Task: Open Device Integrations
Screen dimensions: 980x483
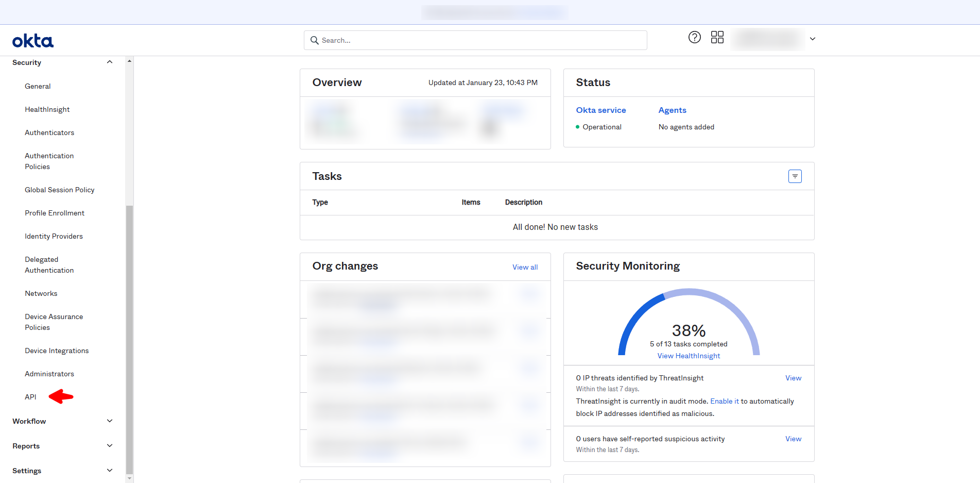Action: (57, 351)
